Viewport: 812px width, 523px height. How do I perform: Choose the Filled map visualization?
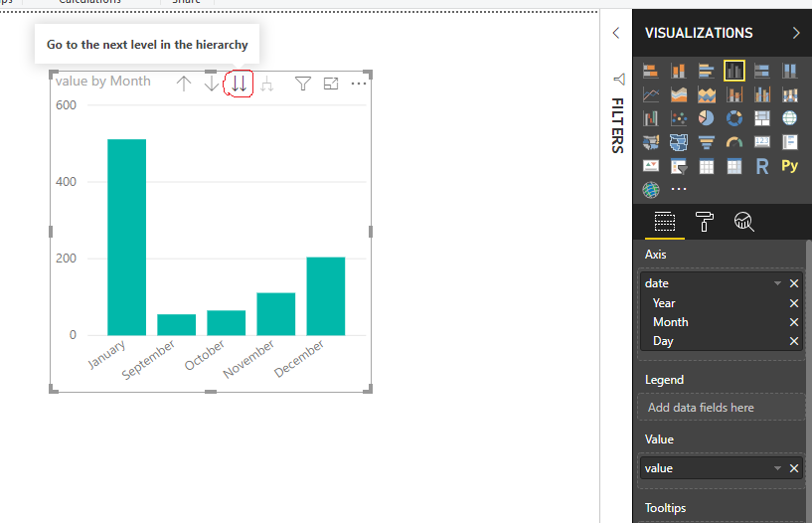coord(651,142)
